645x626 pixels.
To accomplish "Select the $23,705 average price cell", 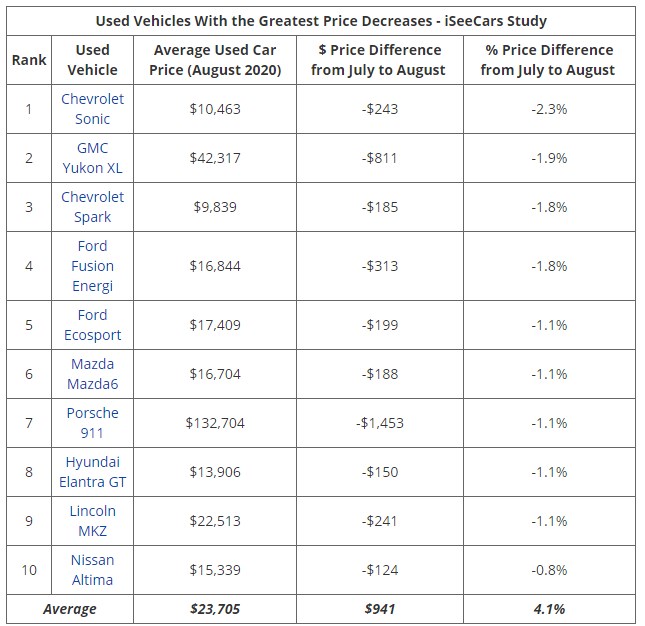I will point(214,608).
